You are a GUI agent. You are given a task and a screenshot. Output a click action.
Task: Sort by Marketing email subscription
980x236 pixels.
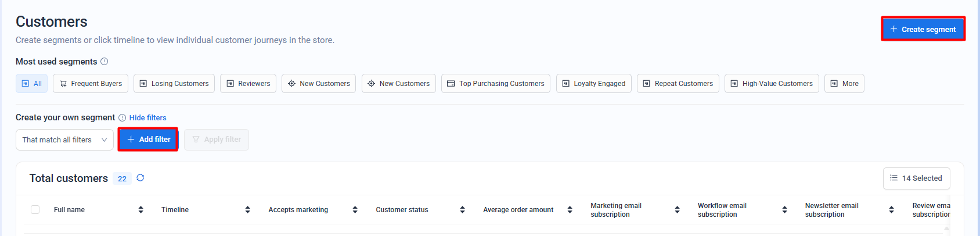tap(677, 210)
